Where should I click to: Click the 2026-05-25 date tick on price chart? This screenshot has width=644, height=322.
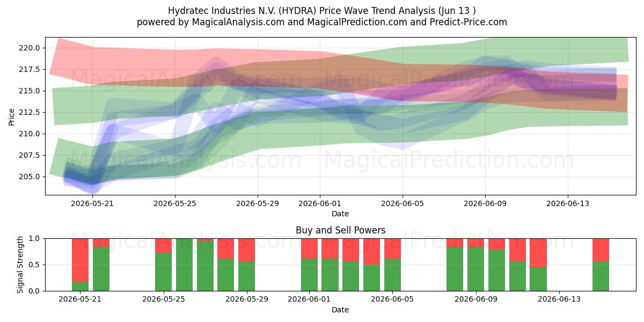click(175, 203)
